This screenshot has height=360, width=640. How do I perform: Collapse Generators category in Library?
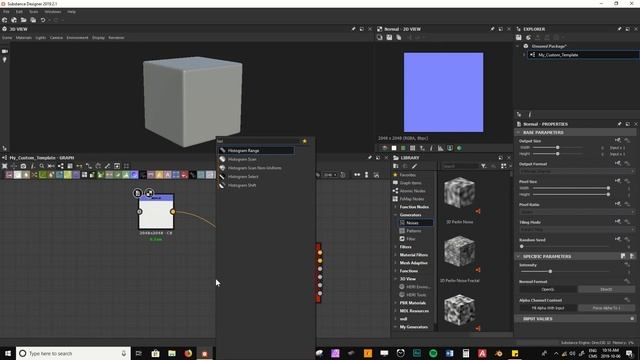(395, 215)
